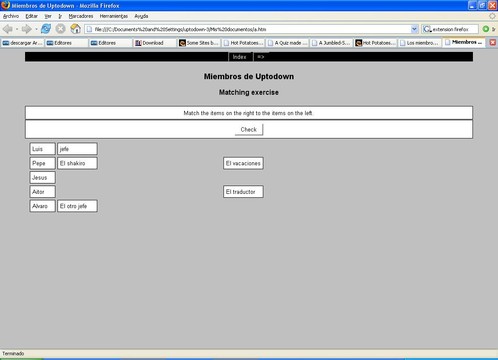Close the current tab with red X
Screen dimensions: 498x360
point(493,42)
